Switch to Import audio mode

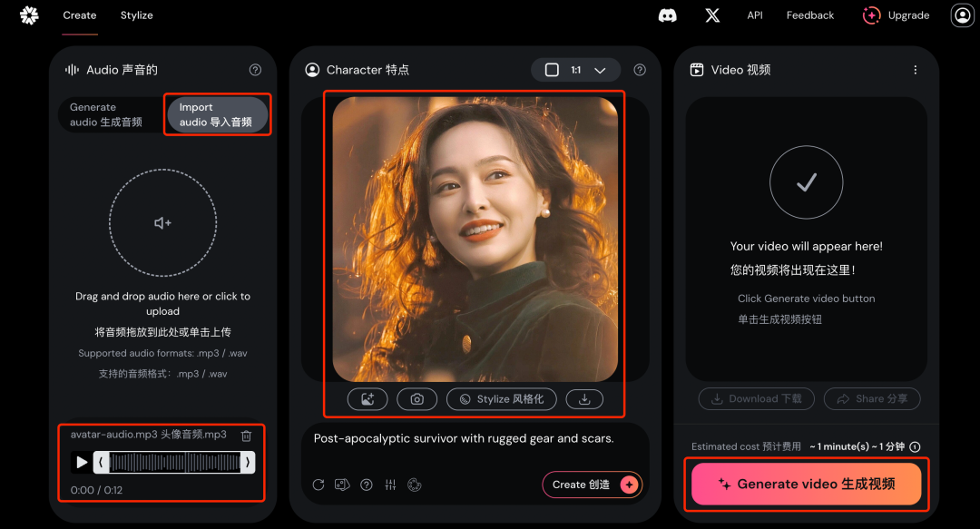pyautogui.click(x=216, y=114)
